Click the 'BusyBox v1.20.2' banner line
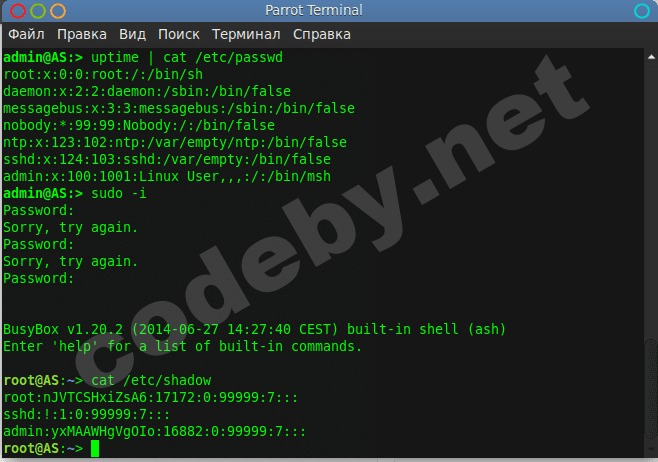 (255, 329)
